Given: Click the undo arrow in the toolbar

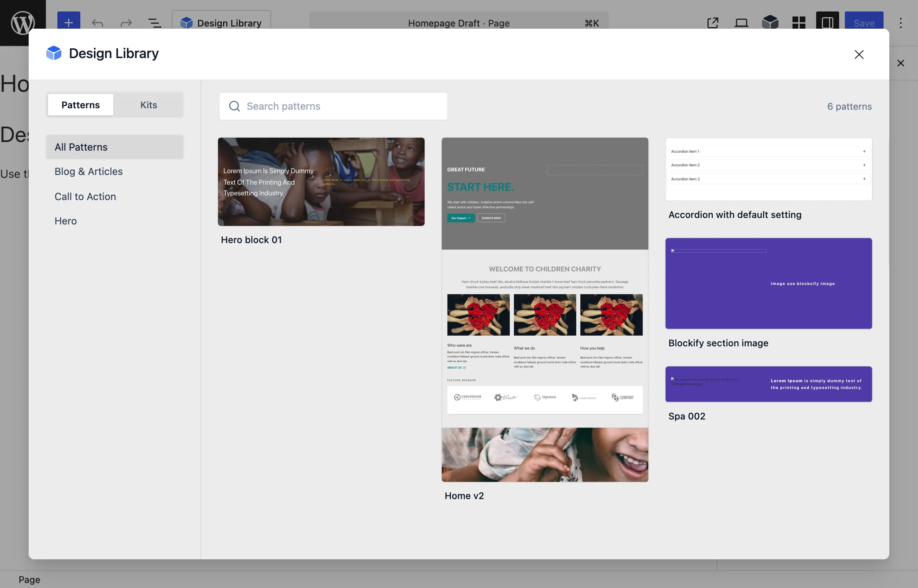Looking at the screenshot, I should pos(98,23).
